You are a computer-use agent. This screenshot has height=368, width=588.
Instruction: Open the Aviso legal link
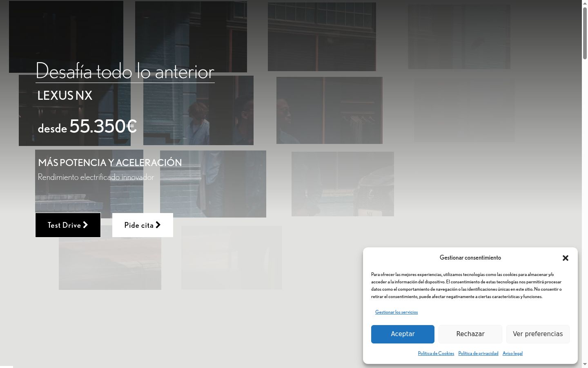(512, 353)
